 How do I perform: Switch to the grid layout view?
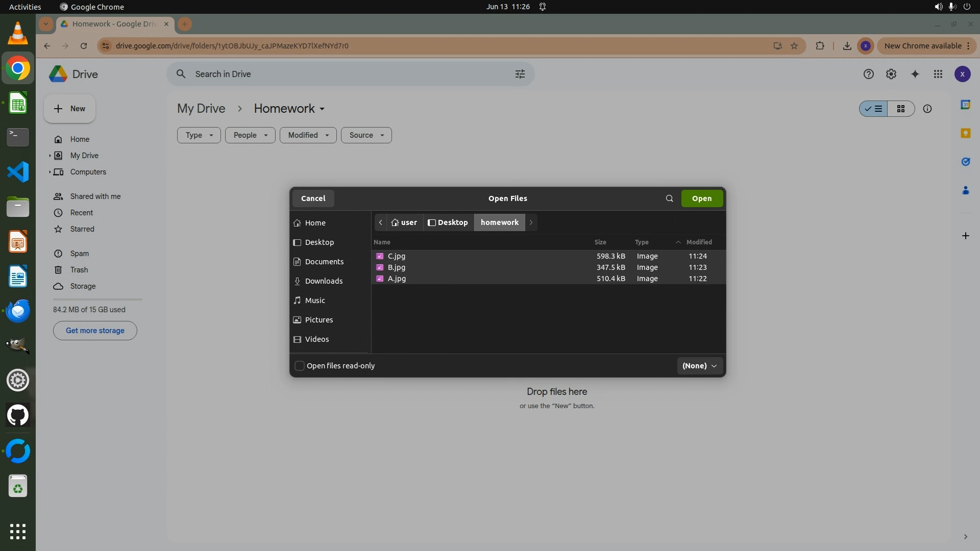[x=900, y=109]
